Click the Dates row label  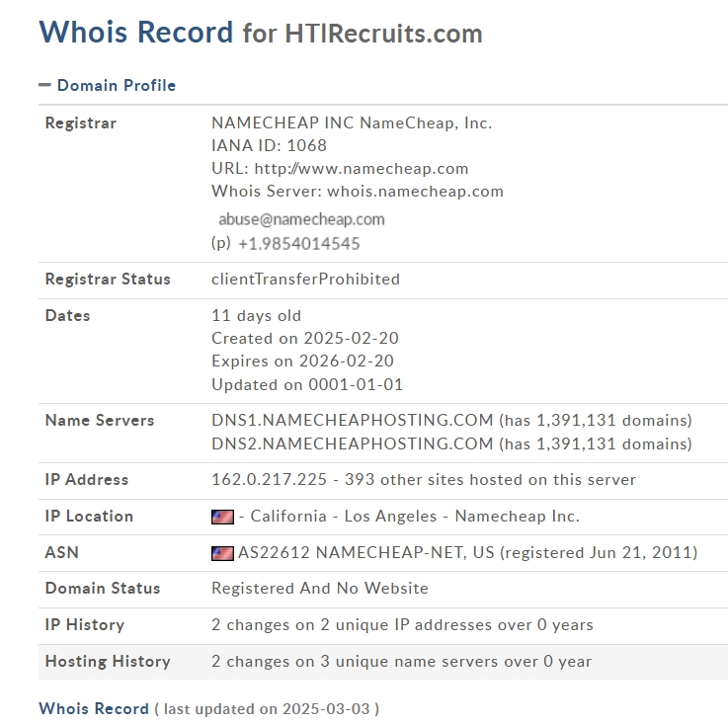click(67, 316)
